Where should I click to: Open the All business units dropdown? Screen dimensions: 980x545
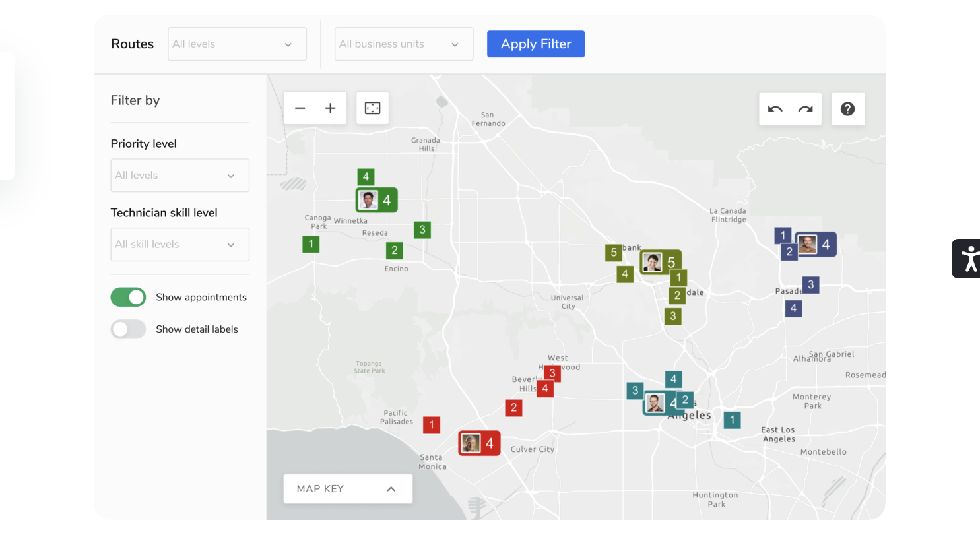[404, 44]
